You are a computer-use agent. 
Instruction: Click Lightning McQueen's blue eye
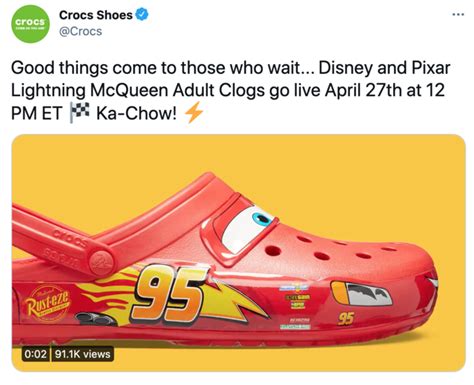pyautogui.click(x=262, y=219)
